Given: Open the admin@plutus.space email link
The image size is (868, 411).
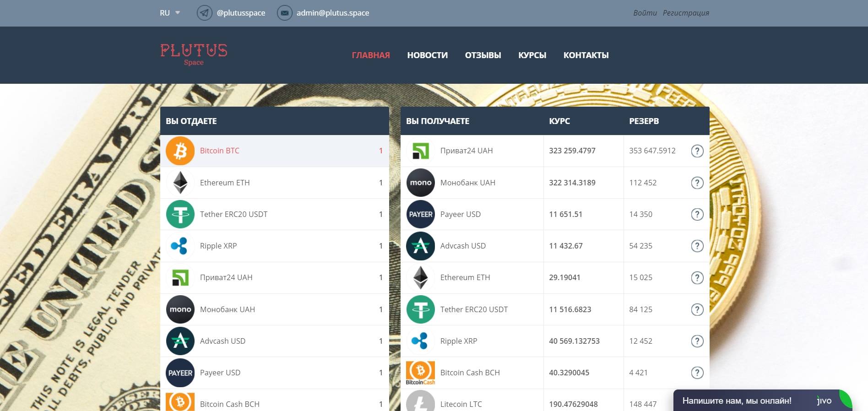Looking at the screenshot, I should pos(333,13).
